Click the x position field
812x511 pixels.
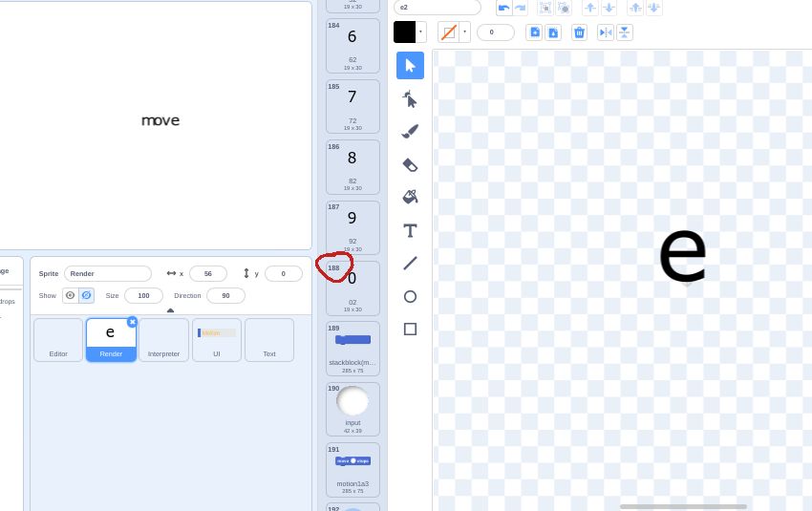tap(208, 273)
